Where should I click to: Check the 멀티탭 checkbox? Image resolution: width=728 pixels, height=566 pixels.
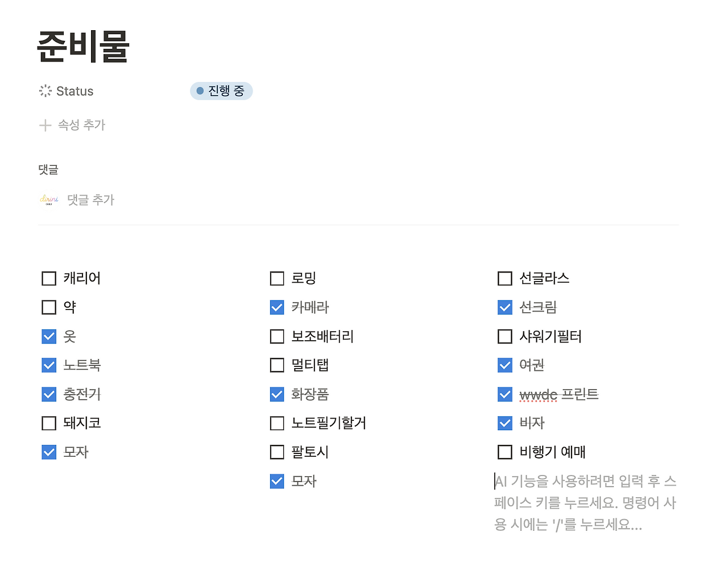pyautogui.click(x=276, y=365)
